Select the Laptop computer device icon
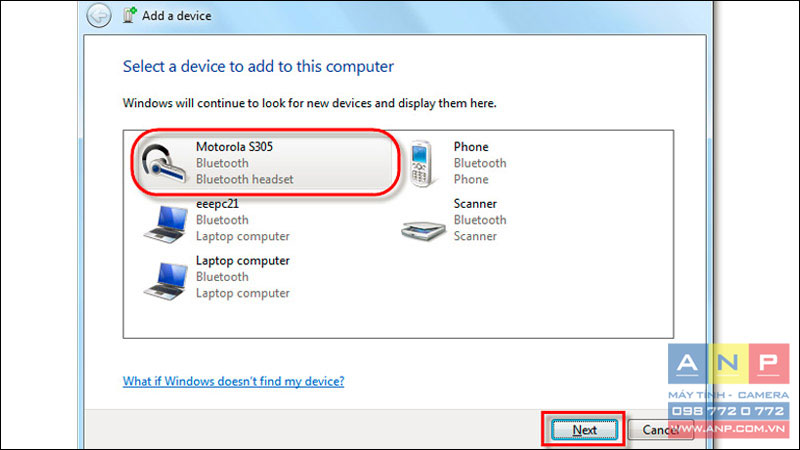The height and width of the screenshot is (450, 800). [165, 281]
